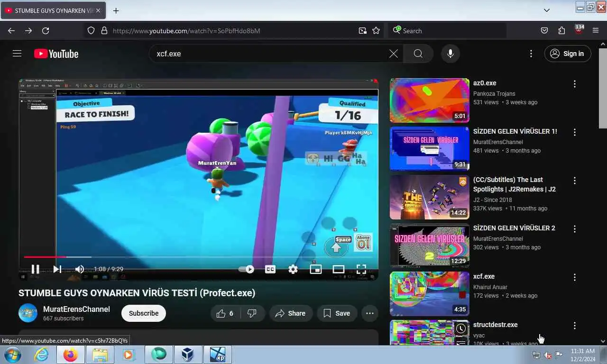Open the browser application menu
This screenshot has height=364, width=607.
(596, 30)
